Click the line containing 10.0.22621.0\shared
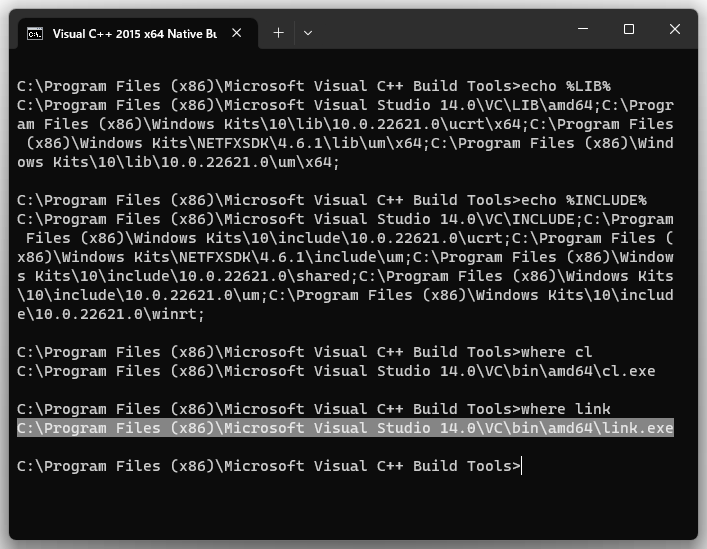 pos(345,276)
